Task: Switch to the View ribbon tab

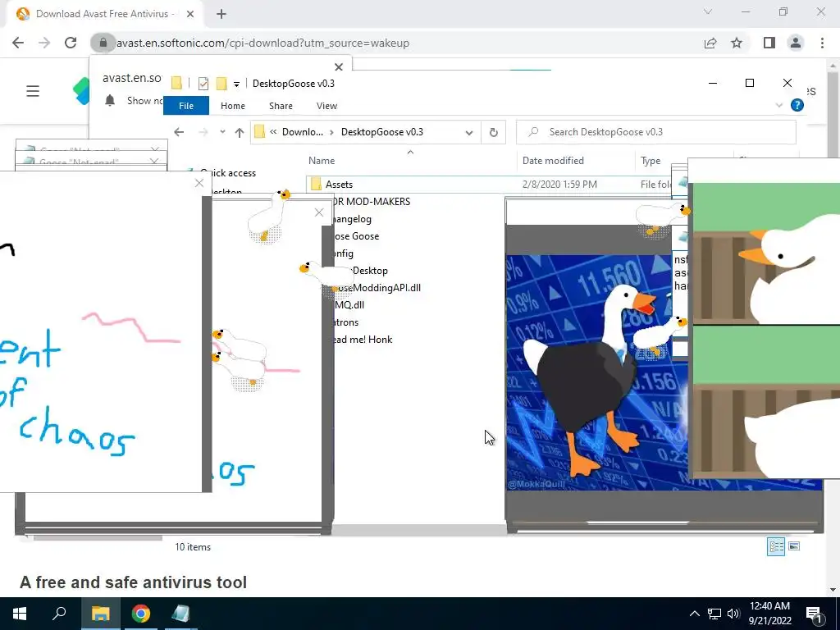Action: 326,106
